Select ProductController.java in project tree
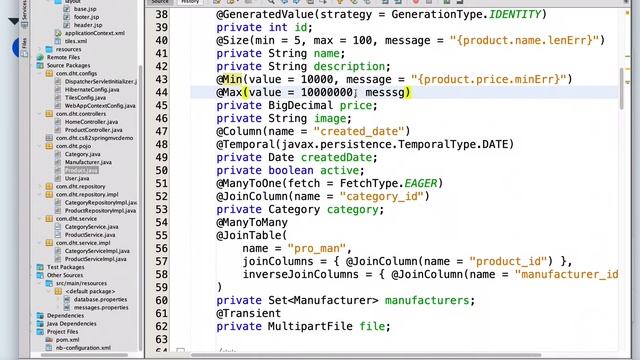This screenshot has height=360, width=640. [x=93, y=130]
